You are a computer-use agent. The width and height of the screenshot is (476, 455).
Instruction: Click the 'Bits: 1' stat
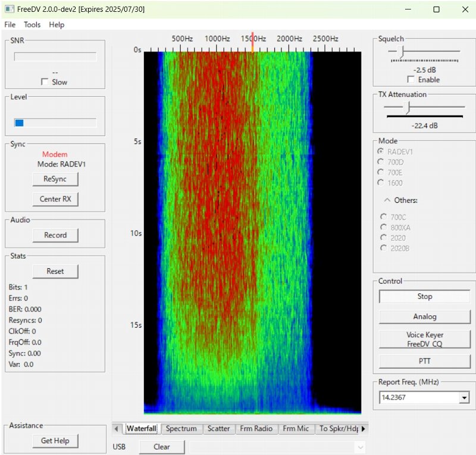(18, 287)
